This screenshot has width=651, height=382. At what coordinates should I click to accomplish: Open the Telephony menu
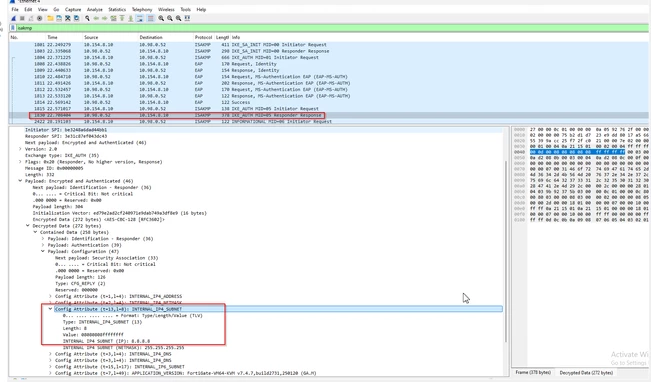coord(142,9)
